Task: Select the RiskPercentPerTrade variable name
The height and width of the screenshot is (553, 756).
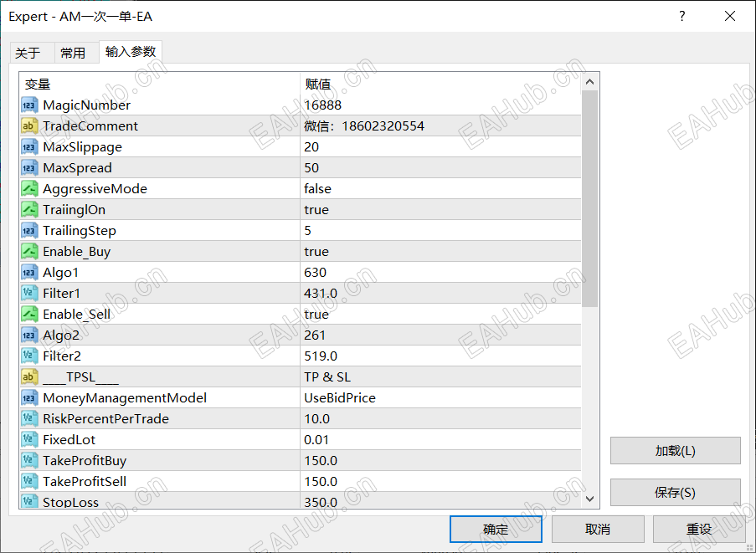Action: pos(105,418)
